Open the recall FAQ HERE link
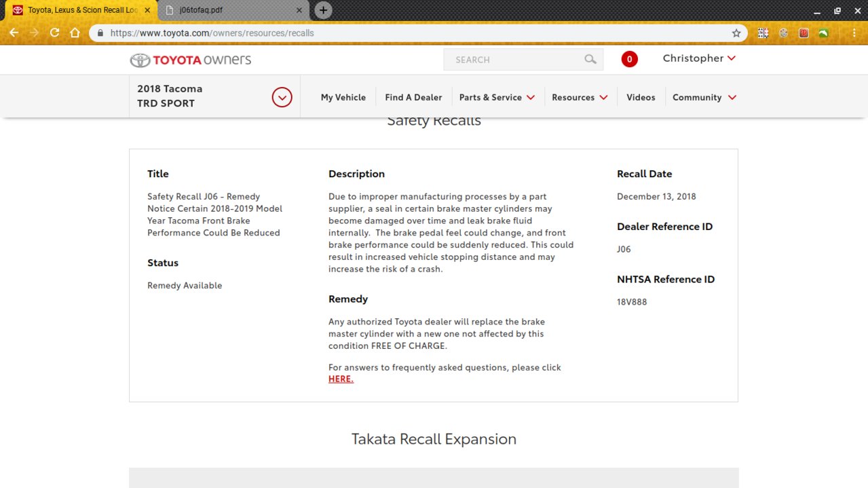 (341, 379)
